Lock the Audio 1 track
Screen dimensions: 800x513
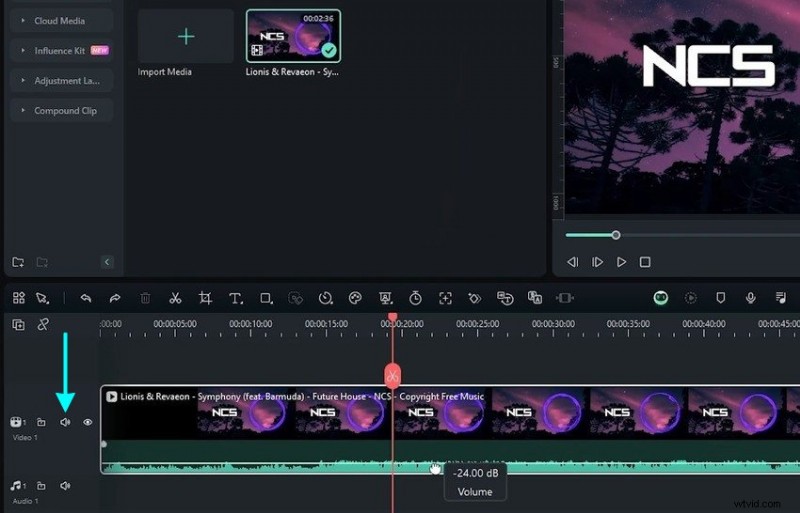pyautogui.click(x=41, y=485)
